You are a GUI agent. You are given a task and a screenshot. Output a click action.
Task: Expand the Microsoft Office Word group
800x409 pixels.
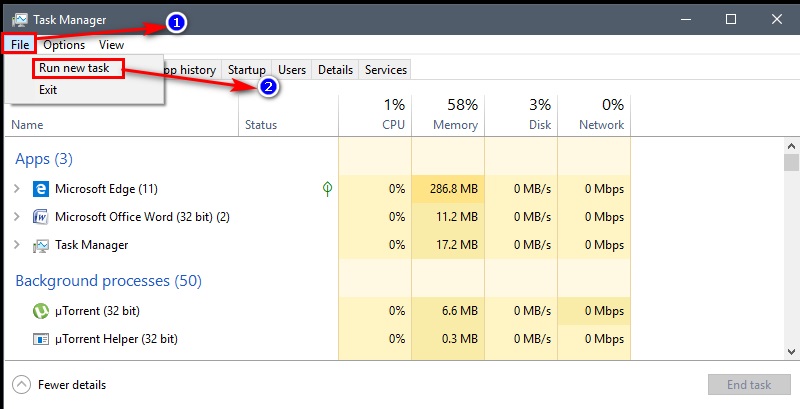point(17,217)
